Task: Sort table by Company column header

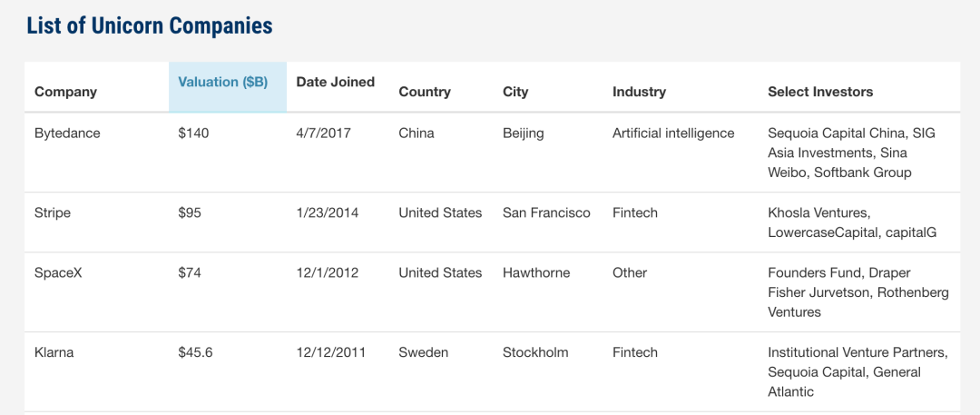Action: [x=65, y=92]
